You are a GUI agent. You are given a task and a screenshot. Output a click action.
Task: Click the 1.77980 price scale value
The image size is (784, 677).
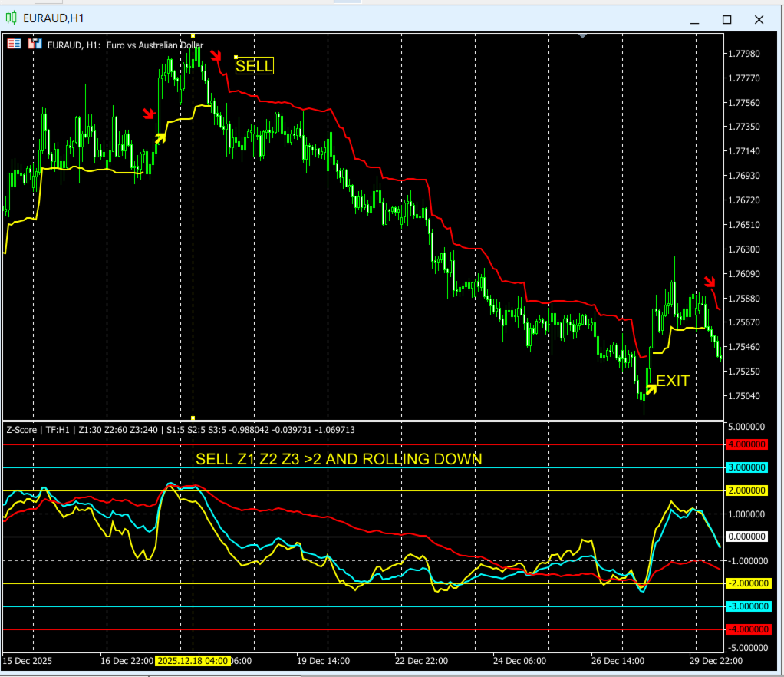point(744,54)
